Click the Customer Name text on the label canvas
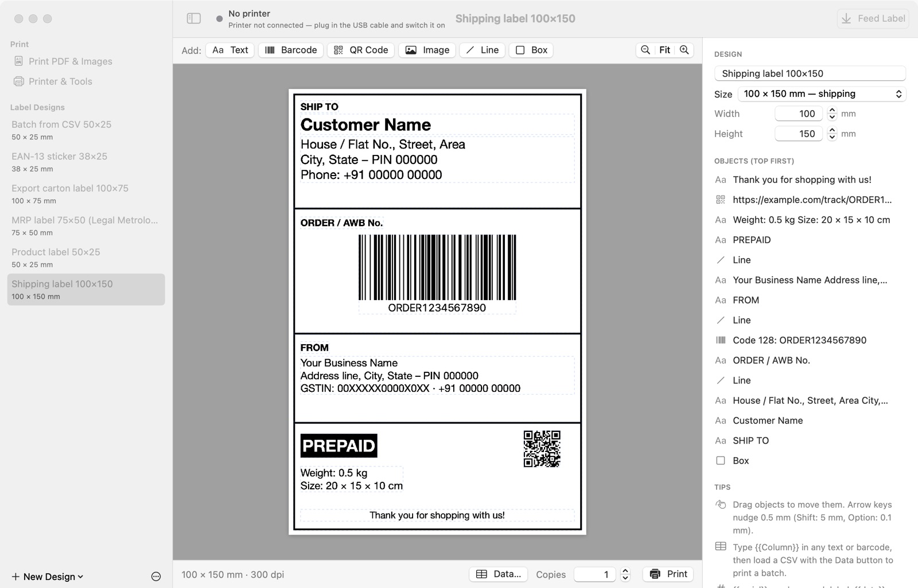 (365, 125)
